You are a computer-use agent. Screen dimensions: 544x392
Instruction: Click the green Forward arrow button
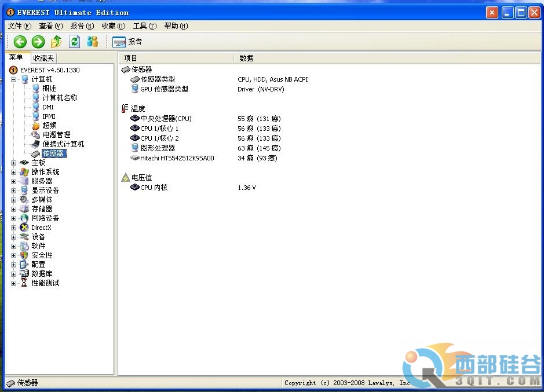tap(38, 42)
